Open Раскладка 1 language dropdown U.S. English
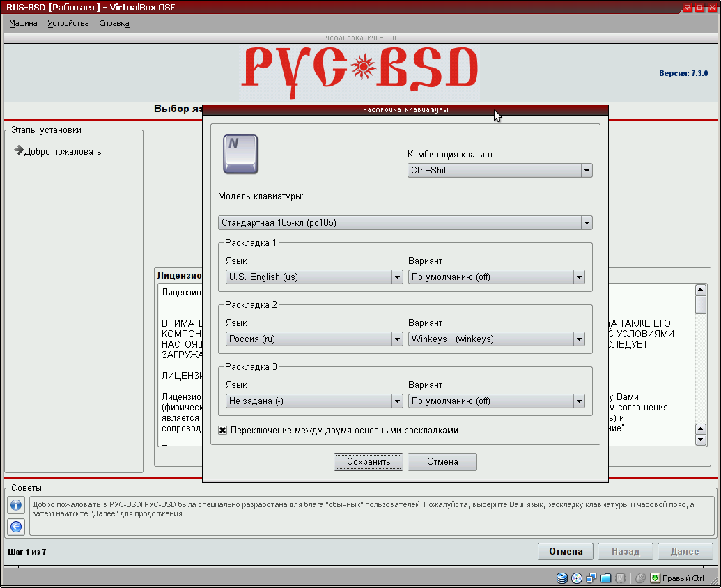 (x=314, y=277)
